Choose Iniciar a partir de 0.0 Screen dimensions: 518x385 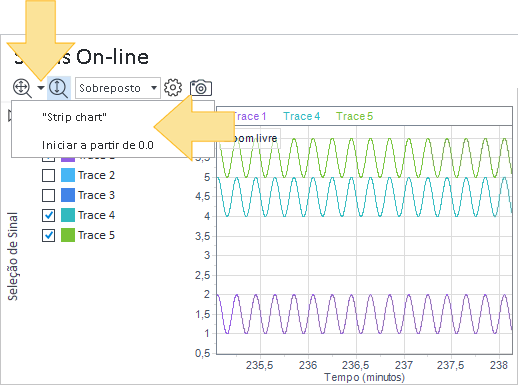pos(98,145)
